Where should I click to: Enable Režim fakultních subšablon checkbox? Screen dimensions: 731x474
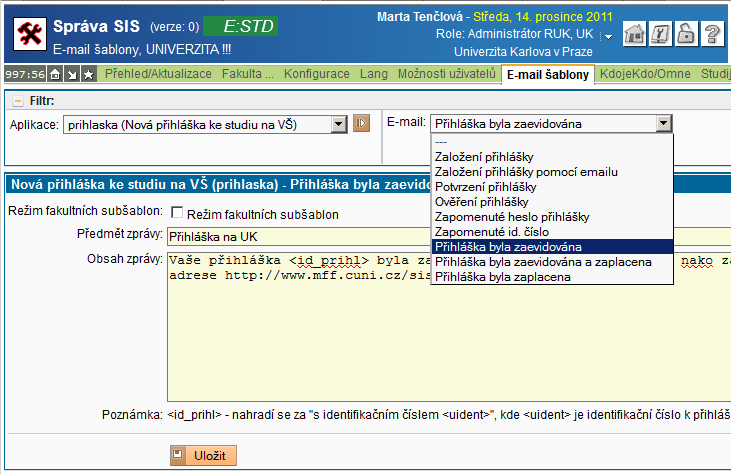coord(177,213)
